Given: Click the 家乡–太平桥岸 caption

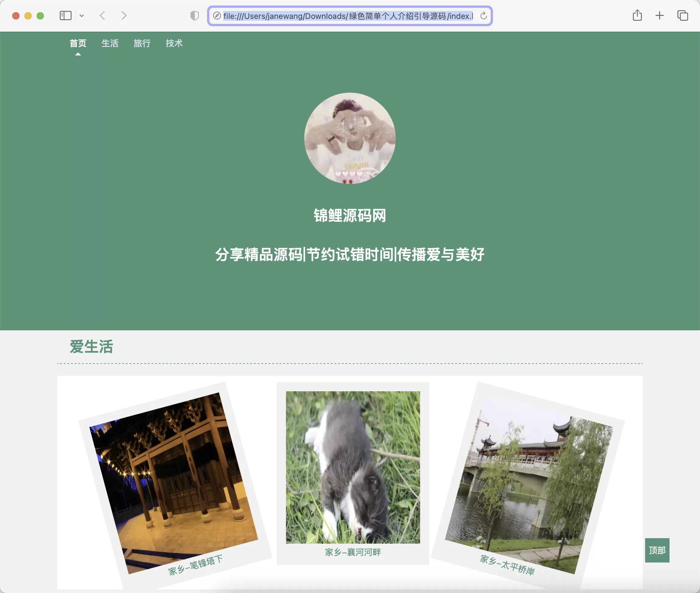Looking at the screenshot, I should click(x=507, y=565).
